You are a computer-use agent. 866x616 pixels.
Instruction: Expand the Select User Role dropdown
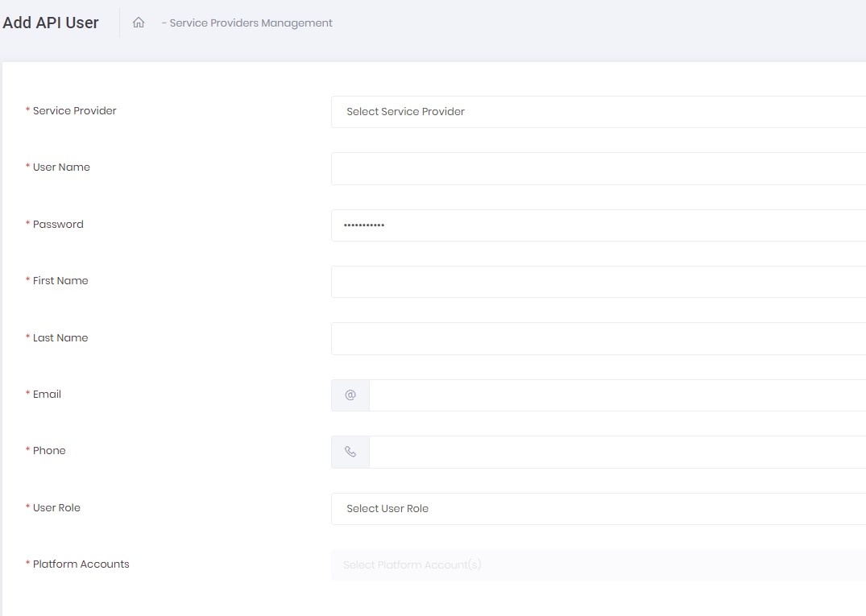(598, 509)
